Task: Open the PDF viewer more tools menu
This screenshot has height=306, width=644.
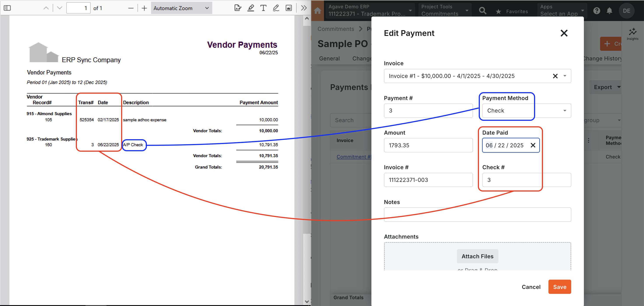Action: point(304,8)
